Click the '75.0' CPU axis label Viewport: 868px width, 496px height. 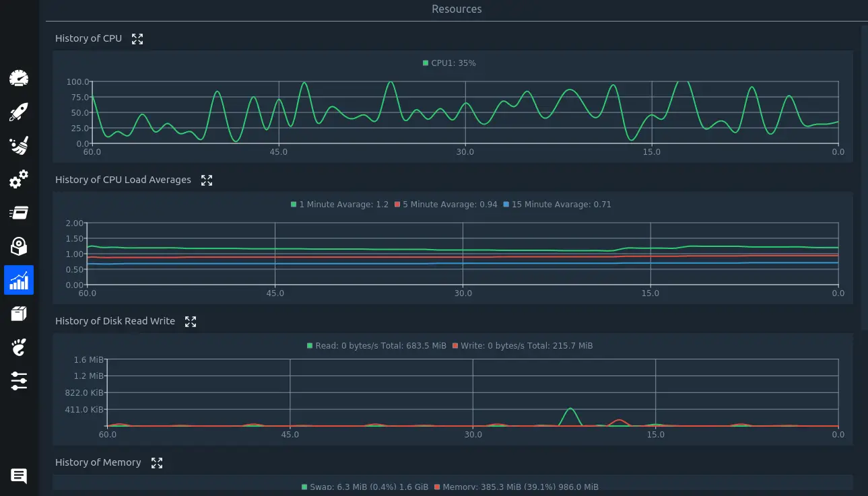click(x=79, y=97)
